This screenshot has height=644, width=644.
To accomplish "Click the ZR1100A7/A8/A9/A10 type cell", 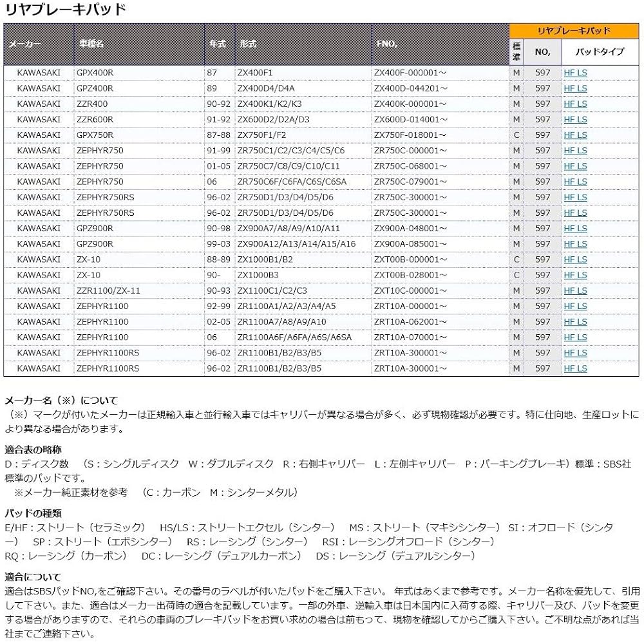I will (303, 322).
